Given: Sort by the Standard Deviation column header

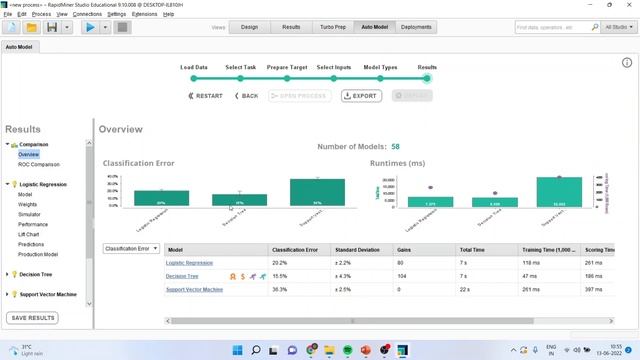Looking at the screenshot, I should click(362, 250).
